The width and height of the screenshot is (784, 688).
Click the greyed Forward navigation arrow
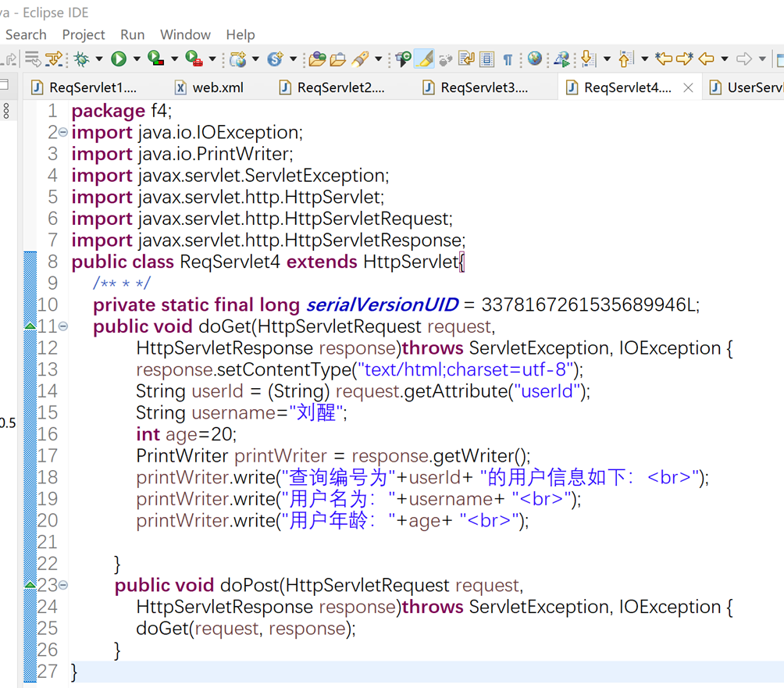point(744,59)
